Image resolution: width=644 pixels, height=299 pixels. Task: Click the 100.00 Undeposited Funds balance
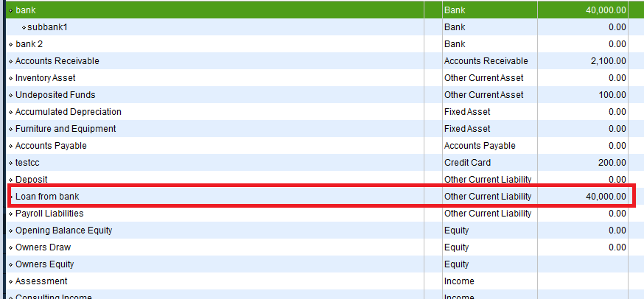coord(612,95)
